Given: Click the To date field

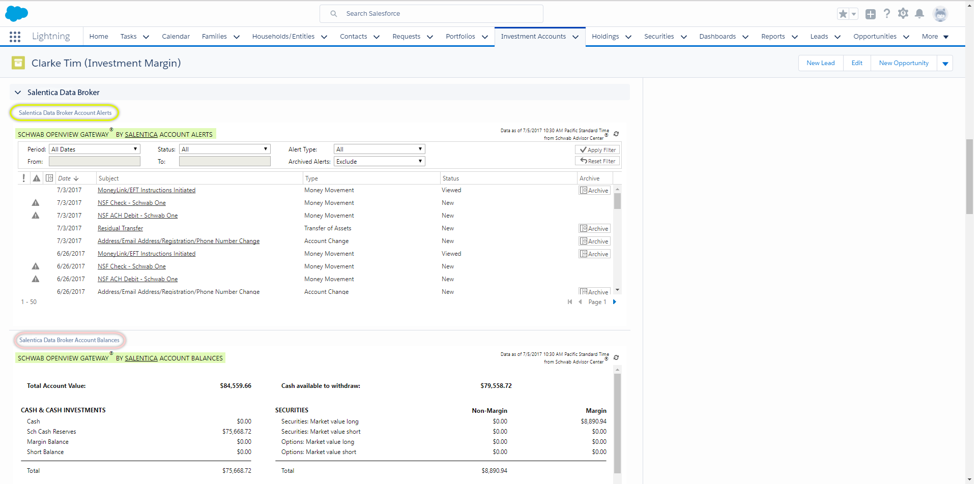Looking at the screenshot, I should (225, 161).
